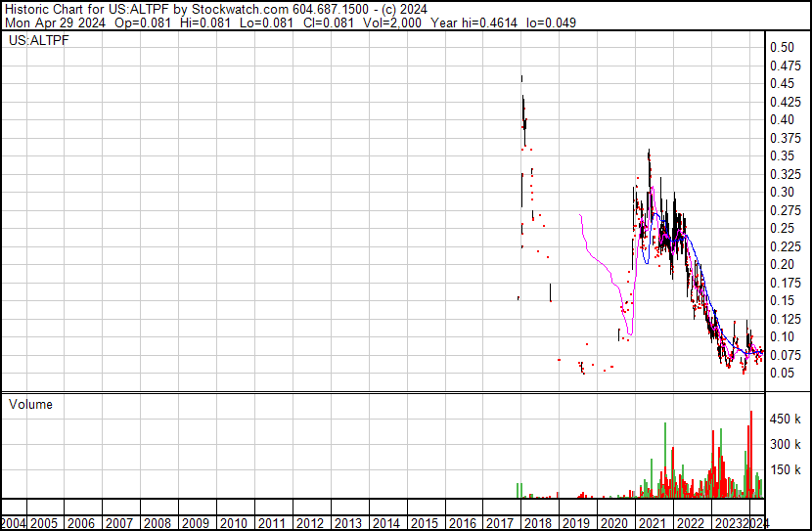Click the 450 k volume axis label
Screen dimensions: 812x531
tap(786, 420)
